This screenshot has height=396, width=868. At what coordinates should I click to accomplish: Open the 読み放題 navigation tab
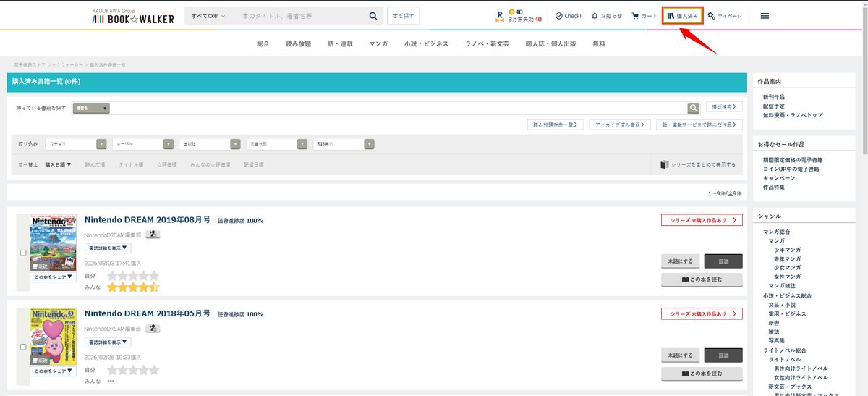point(298,43)
